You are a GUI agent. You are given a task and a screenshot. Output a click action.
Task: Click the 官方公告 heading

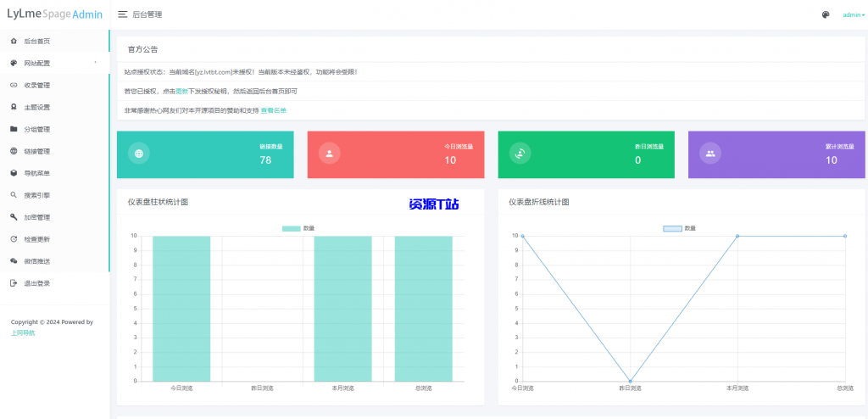pos(142,49)
